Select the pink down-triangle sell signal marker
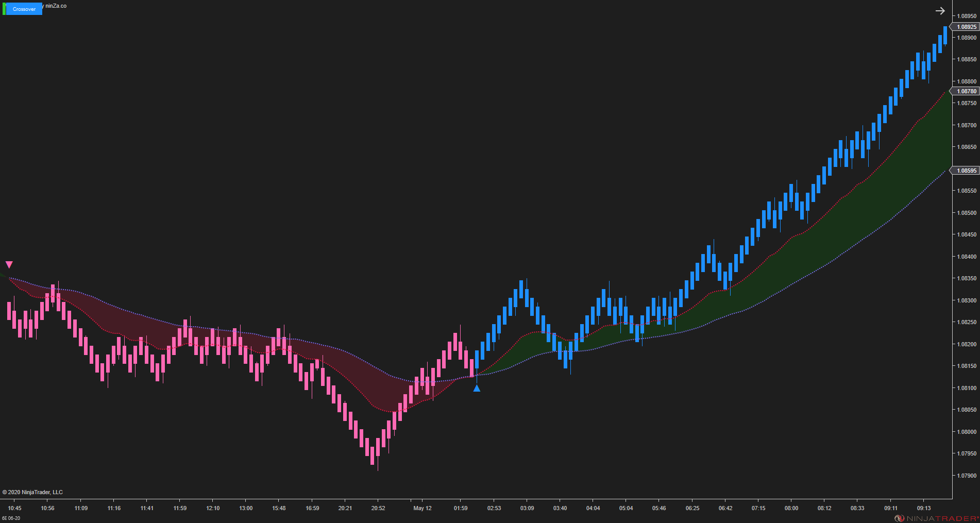980x523 pixels. point(9,264)
